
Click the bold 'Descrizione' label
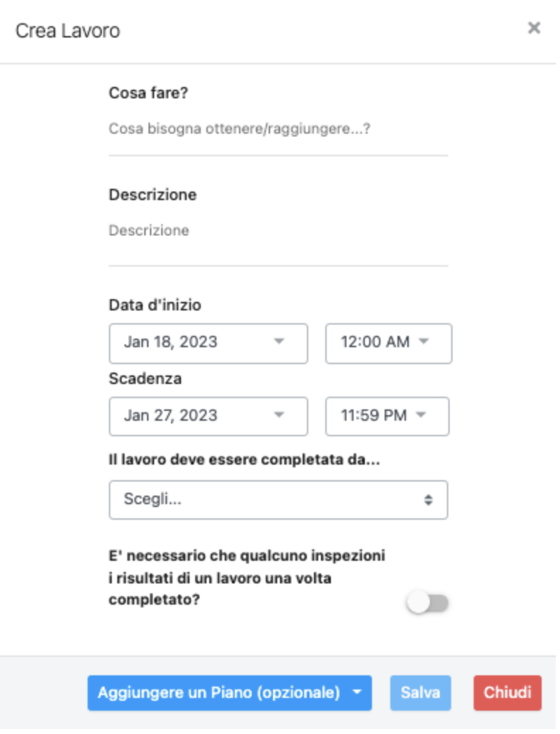(x=153, y=194)
